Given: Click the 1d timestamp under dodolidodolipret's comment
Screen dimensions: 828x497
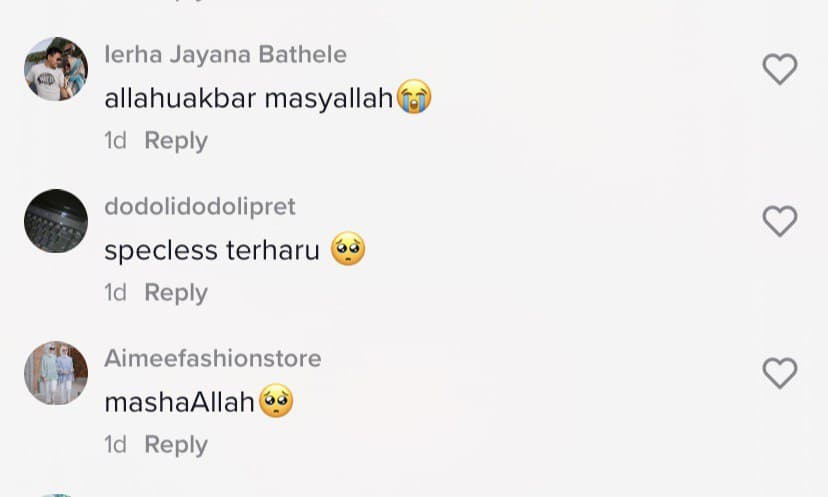Looking at the screenshot, I should pyautogui.click(x=115, y=293).
